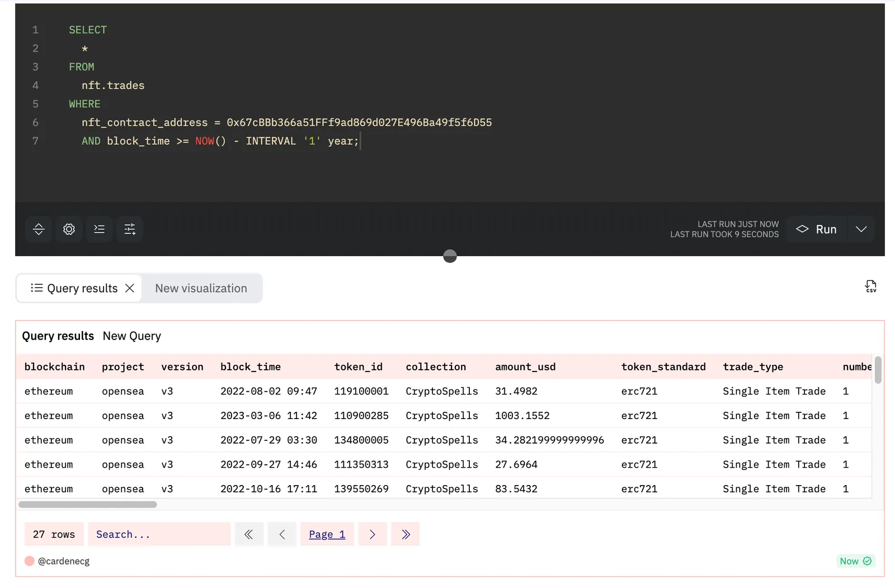Click the NOW() function in editor
This screenshot has height=588, width=895.
click(210, 141)
